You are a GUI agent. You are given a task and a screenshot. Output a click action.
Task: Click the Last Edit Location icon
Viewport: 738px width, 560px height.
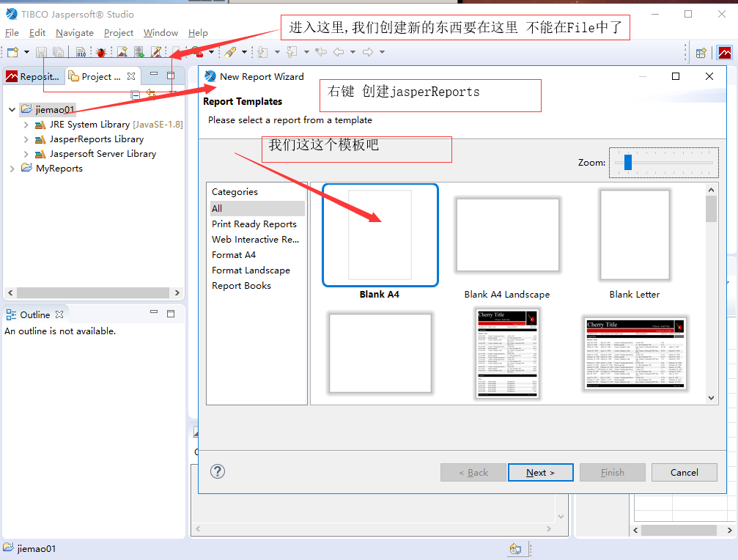click(322, 52)
